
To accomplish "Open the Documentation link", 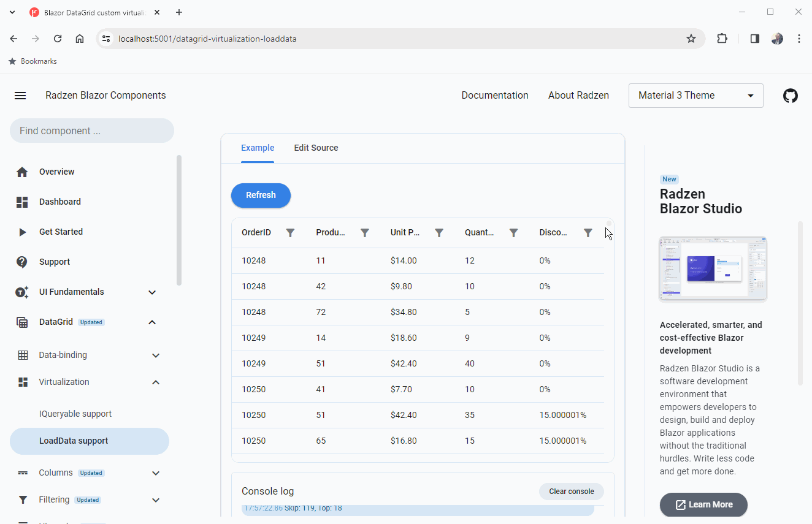I will 494,96.
